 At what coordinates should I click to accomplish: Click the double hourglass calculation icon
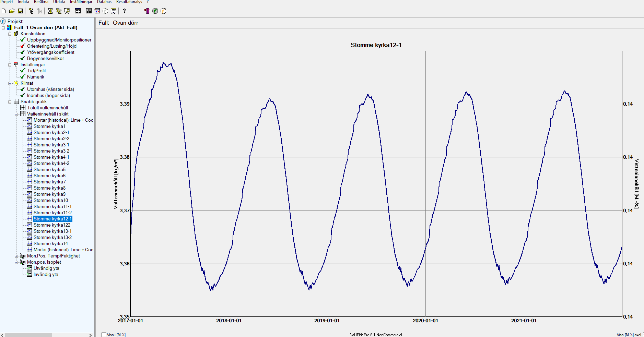pos(59,11)
